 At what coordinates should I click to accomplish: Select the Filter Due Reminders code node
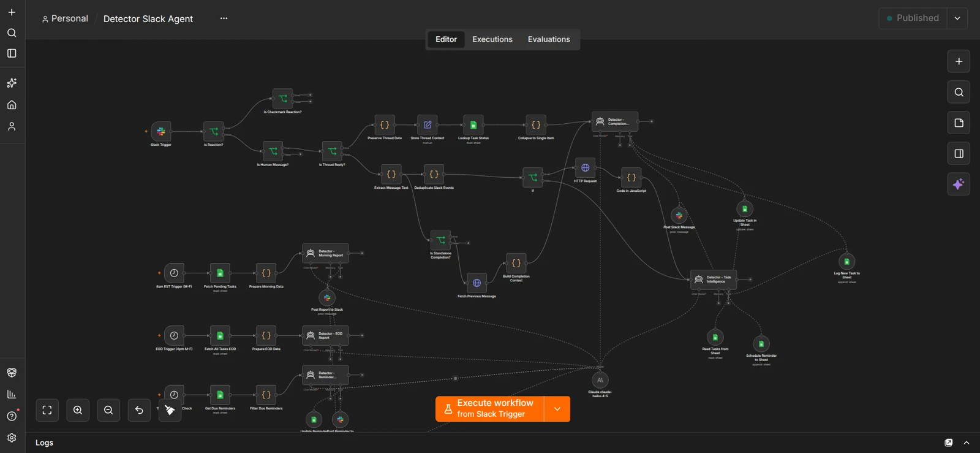tap(266, 395)
